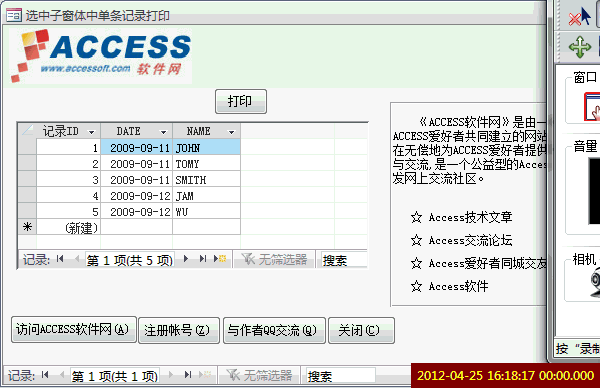The height and width of the screenshot is (388, 600).
Task: Open the 记录ID column dropdown arrow
Action: pos(91,132)
